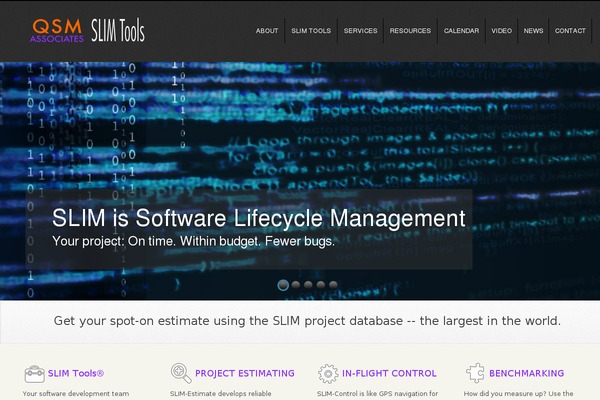Switch to the fifth slide dot
This screenshot has height=400, width=600.
pyautogui.click(x=333, y=284)
